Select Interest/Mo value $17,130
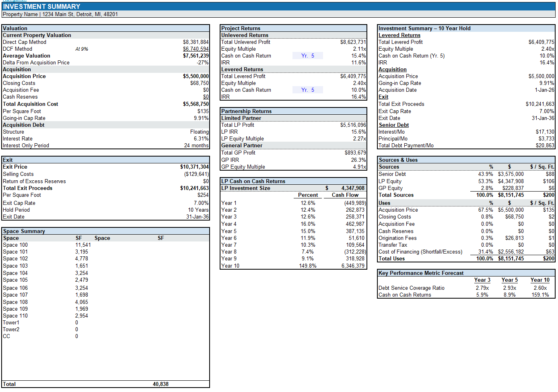 [545, 132]
